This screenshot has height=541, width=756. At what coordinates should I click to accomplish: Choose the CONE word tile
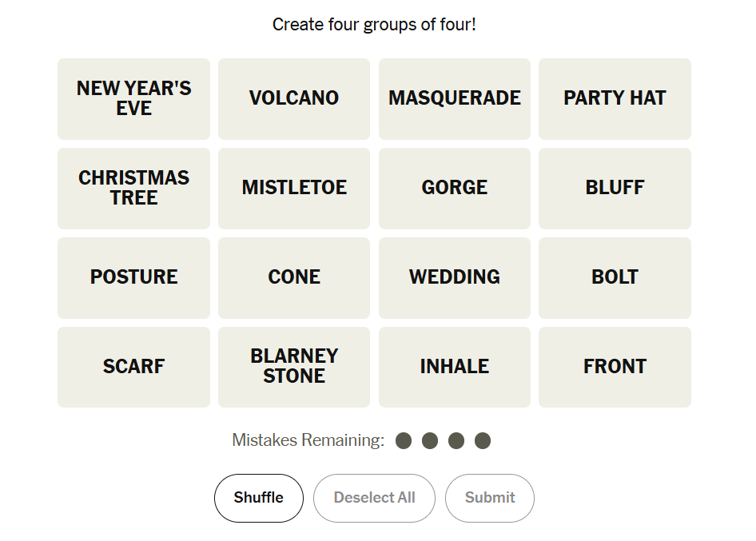[294, 277]
